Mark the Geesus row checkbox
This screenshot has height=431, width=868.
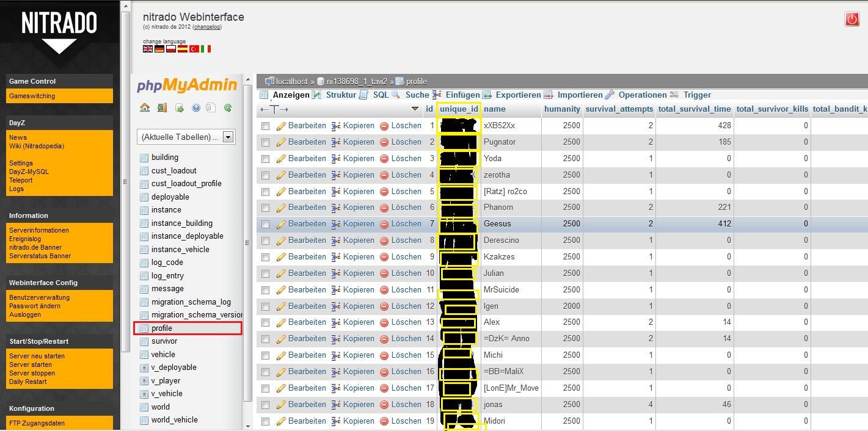point(265,224)
